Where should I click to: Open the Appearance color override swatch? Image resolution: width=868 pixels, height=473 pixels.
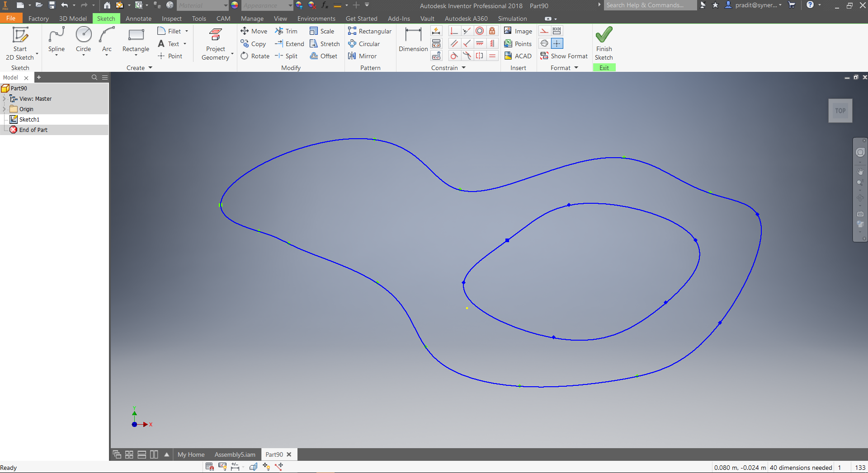coord(235,5)
